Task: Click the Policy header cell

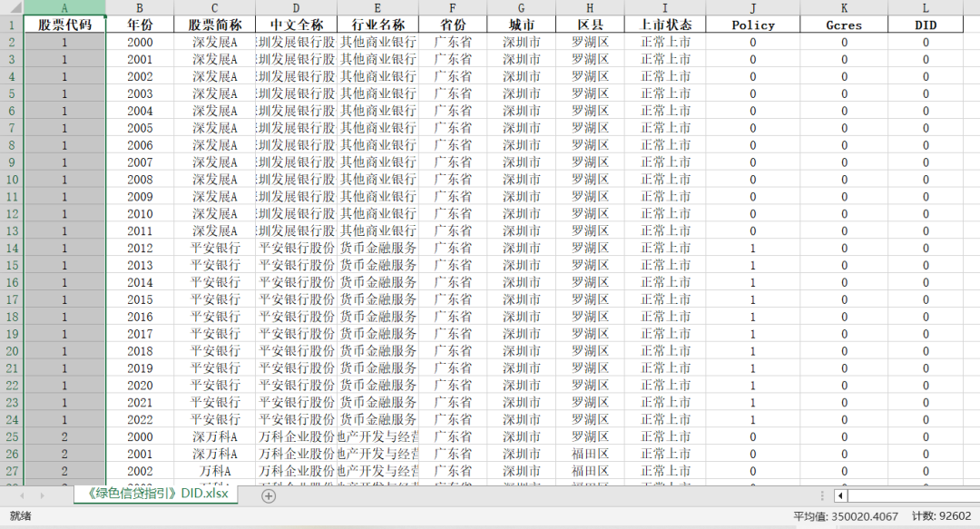Action: point(753,25)
